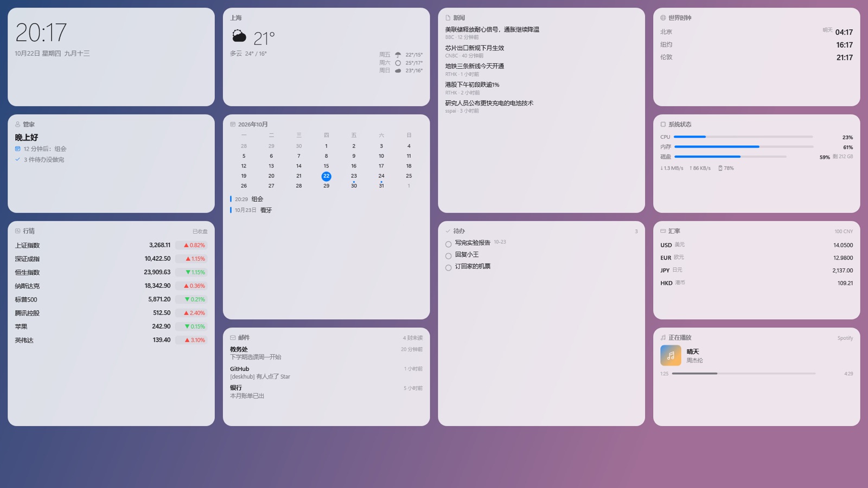868x488 pixels.
Task: Click the umbrella icon for 周五 forecast
Action: pos(398,55)
